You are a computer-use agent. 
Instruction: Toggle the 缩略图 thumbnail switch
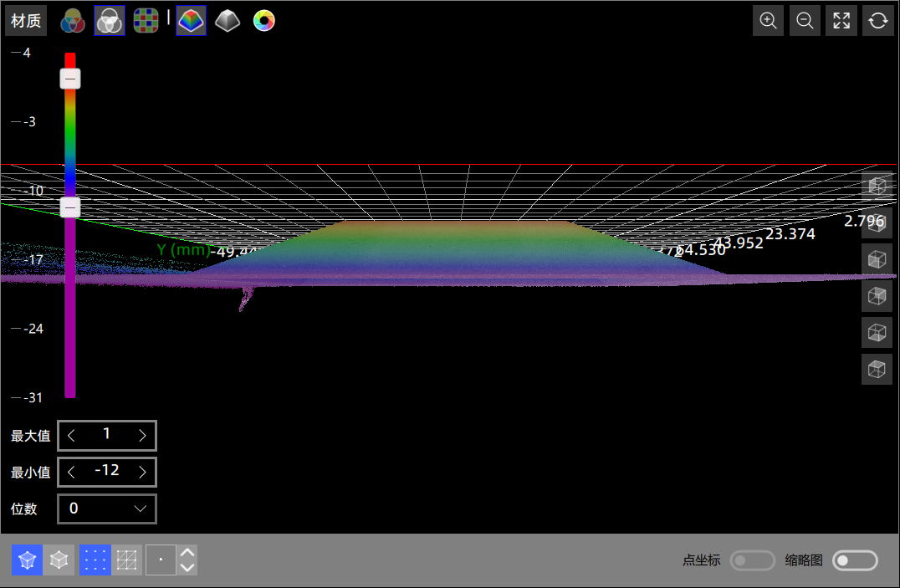click(855, 560)
